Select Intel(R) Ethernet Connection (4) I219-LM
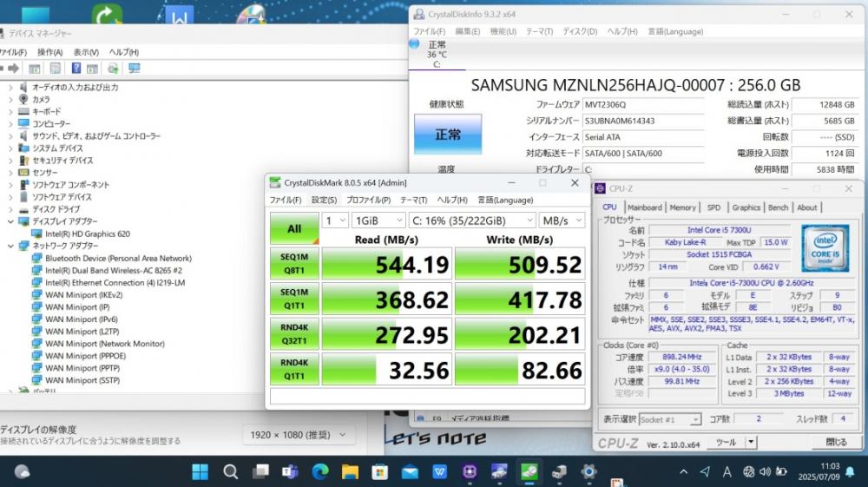868x487 pixels. [115, 282]
